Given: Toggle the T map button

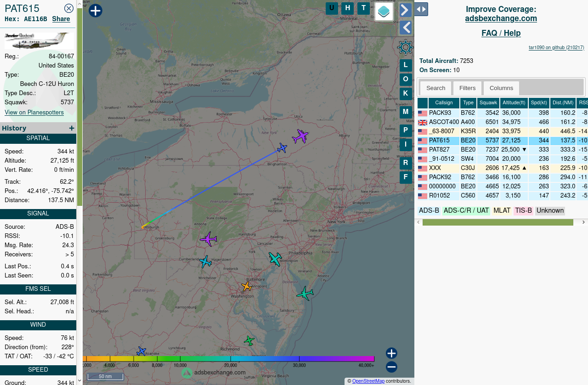Looking at the screenshot, I should pyautogui.click(x=363, y=8).
